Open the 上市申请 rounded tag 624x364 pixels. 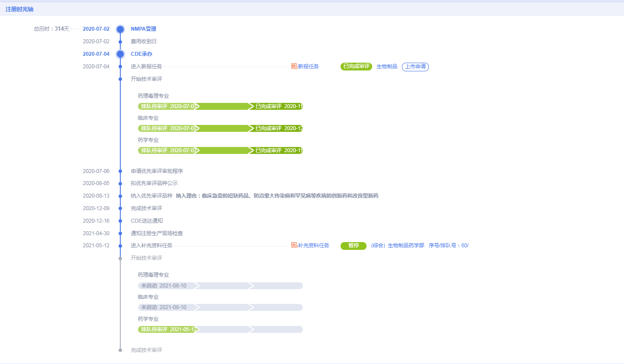415,67
